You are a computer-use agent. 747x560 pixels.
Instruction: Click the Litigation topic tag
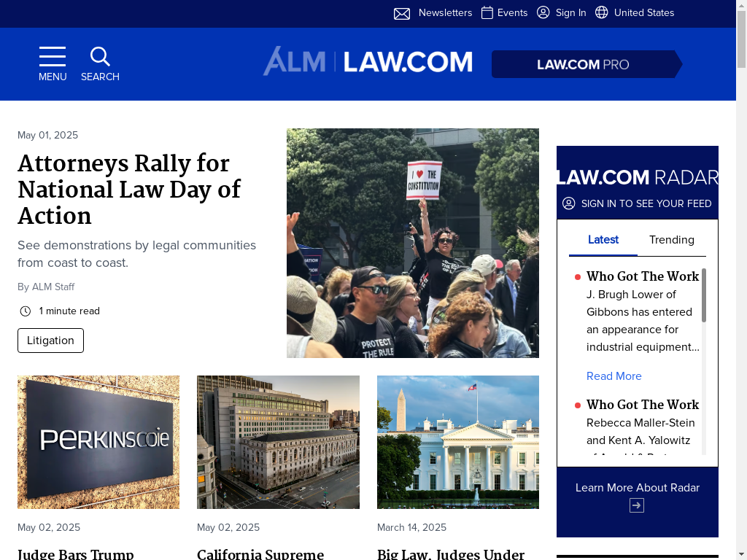tap(50, 341)
